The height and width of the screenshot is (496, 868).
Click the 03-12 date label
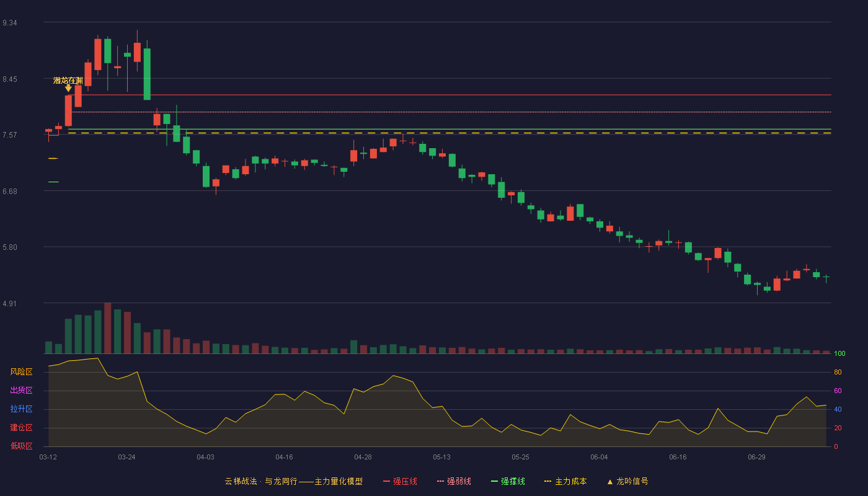pyautogui.click(x=48, y=457)
